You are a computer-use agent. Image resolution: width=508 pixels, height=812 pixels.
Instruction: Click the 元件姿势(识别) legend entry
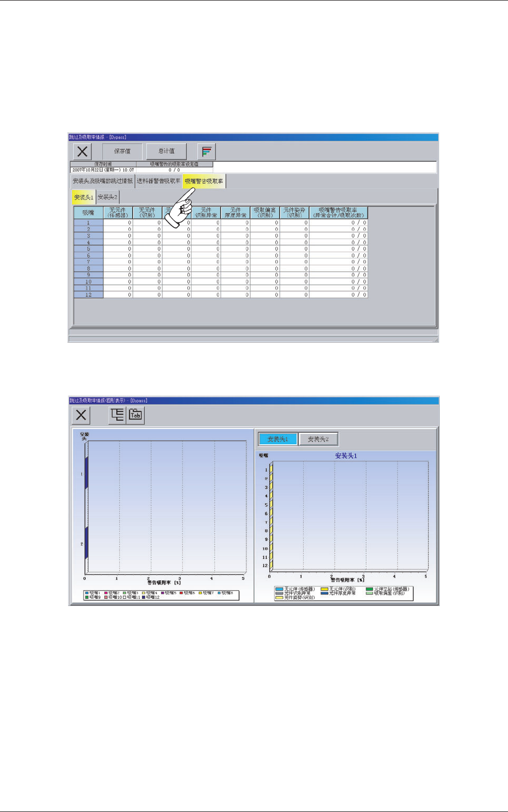coord(295,598)
